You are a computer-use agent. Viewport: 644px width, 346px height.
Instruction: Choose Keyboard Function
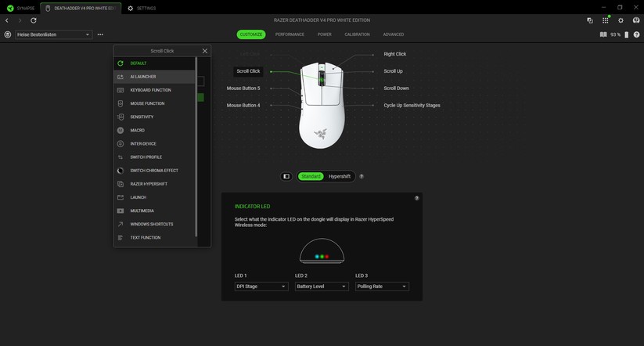(154, 90)
